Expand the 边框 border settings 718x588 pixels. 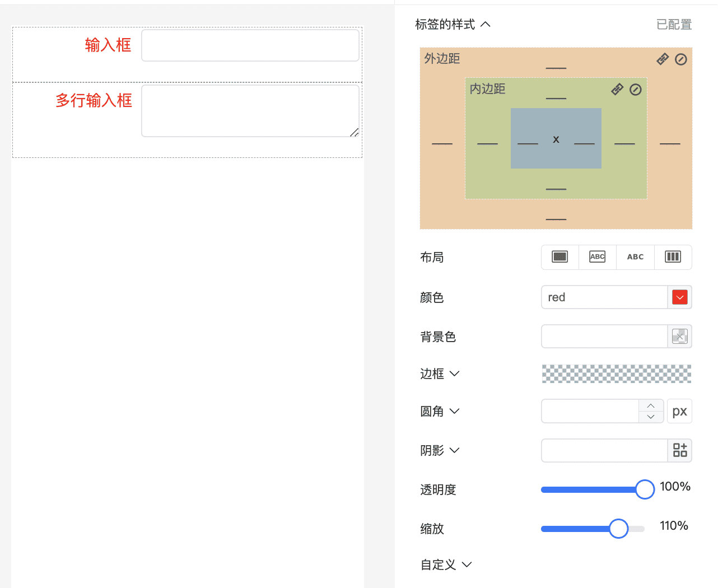[455, 374]
